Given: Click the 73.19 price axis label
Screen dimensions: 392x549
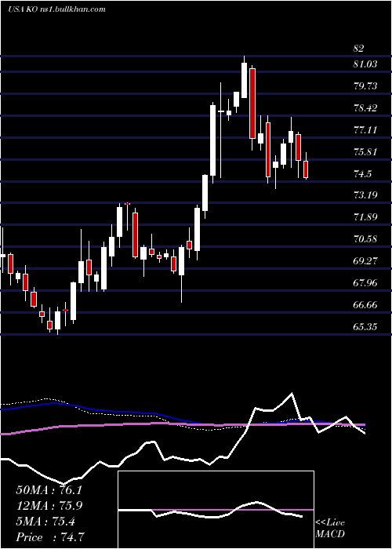Looking at the screenshot, I should tap(366, 195).
